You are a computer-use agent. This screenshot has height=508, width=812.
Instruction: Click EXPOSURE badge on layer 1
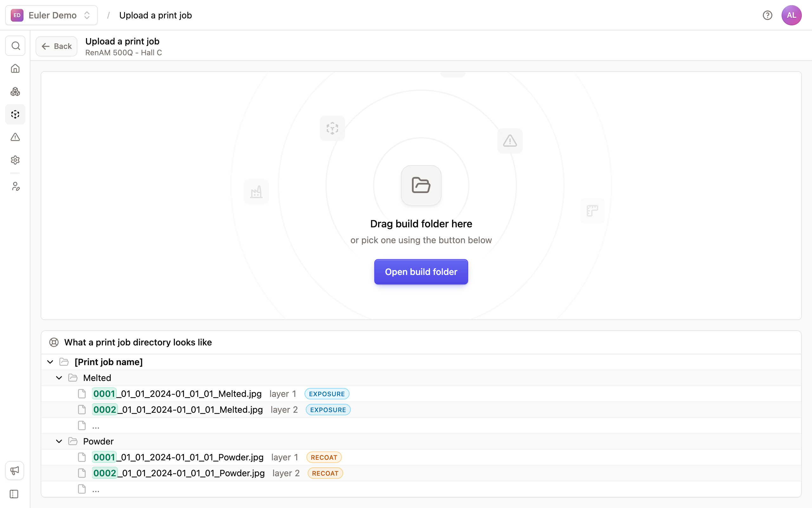[x=327, y=394]
